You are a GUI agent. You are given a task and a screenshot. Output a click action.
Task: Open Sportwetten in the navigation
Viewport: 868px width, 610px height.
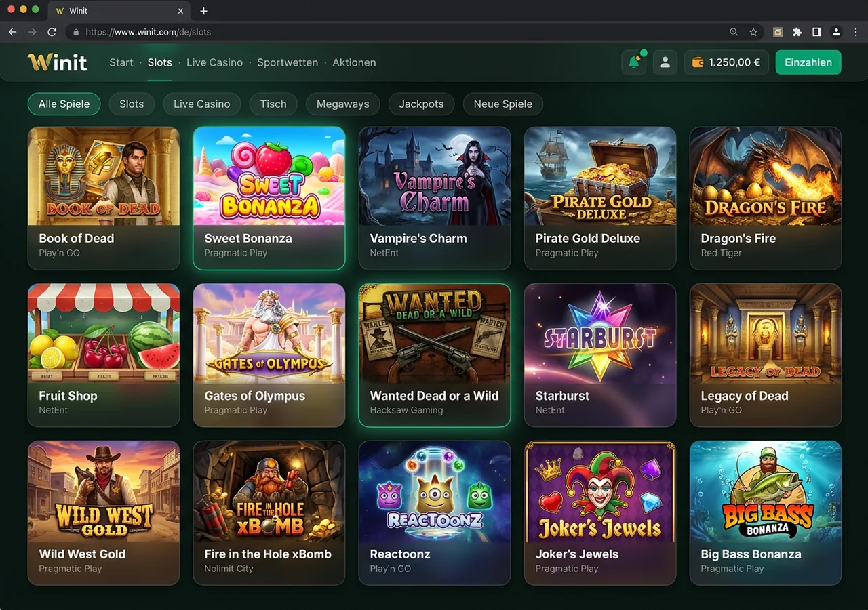(x=288, y=62)
